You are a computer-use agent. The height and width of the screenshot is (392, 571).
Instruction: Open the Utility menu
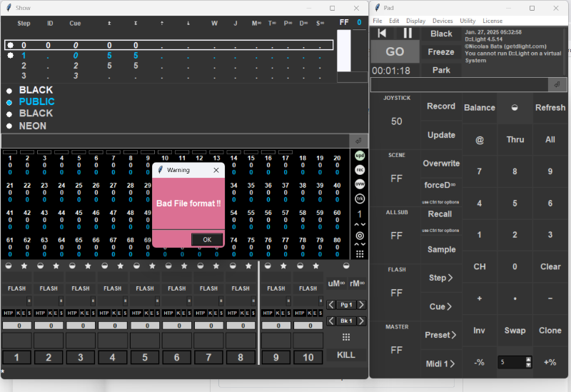click(468, 21)
